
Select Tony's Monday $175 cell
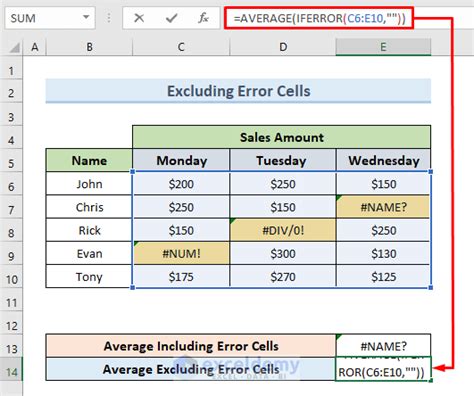coord(181,277)
